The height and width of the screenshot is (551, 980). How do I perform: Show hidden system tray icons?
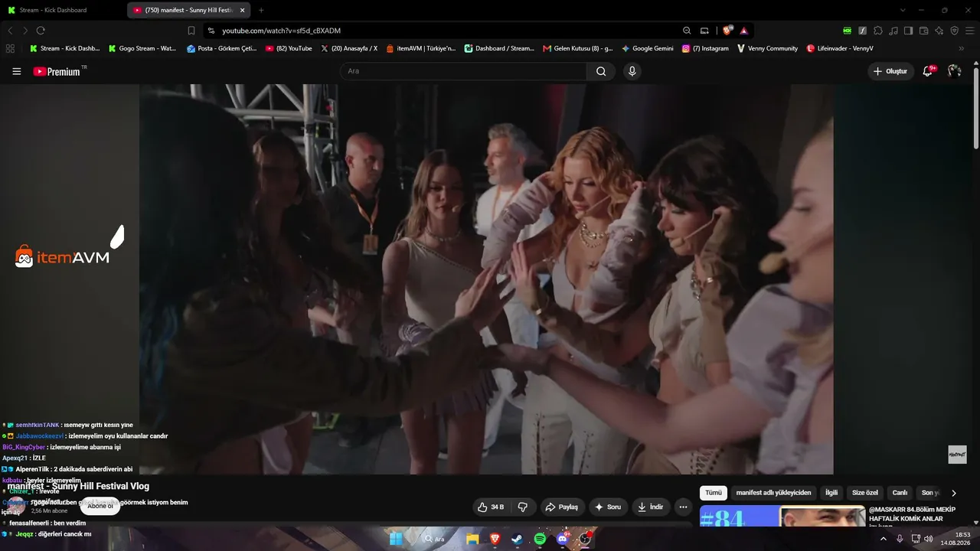(x=883, y=539)
